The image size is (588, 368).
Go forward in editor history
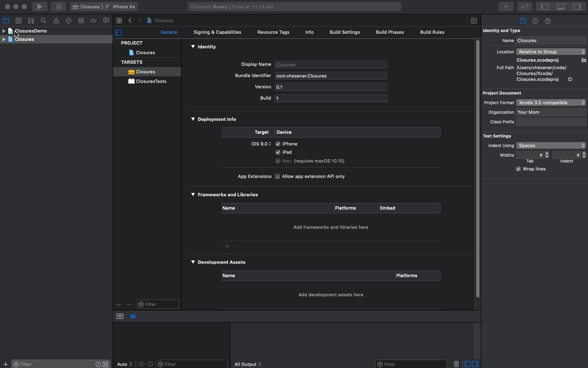pos(139,20)
